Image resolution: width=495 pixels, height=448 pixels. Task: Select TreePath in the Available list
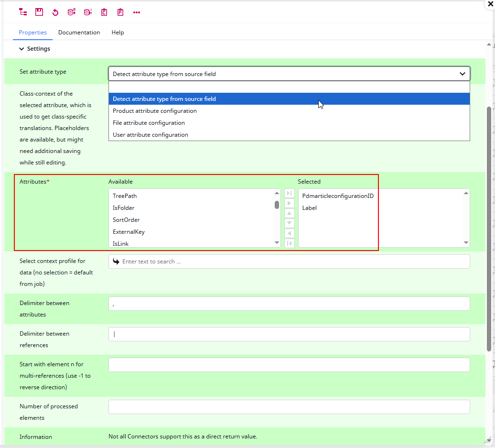[x=125, y=196]
